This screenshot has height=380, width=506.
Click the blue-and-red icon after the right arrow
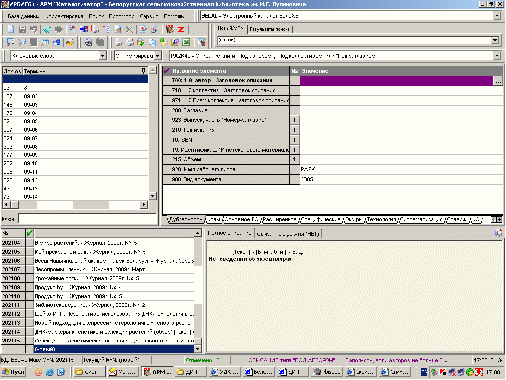coord(72,29)
